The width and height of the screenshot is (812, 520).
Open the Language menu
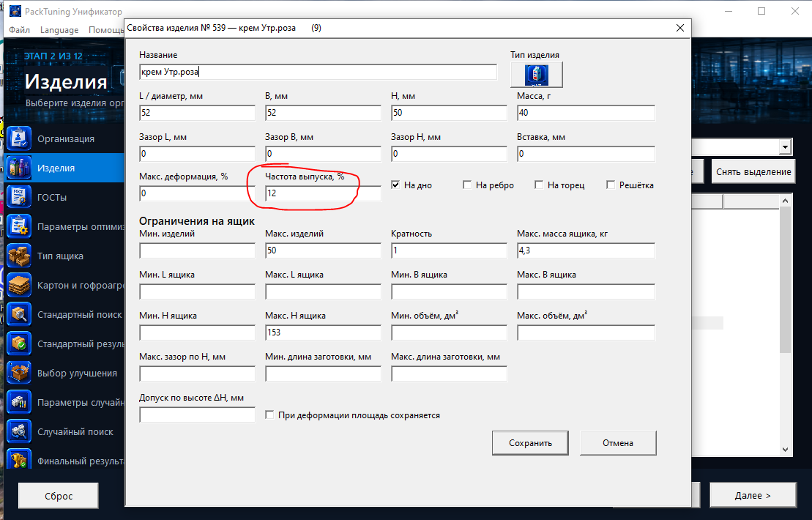[59, 29]
